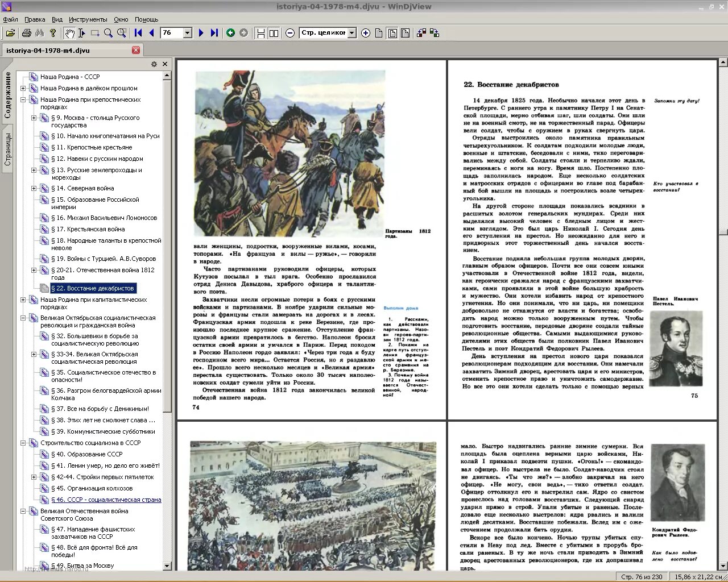Image resolution: width=728 pixels, height=582 pixels.
Task: Jump to the last page
Action: point(214,33)
